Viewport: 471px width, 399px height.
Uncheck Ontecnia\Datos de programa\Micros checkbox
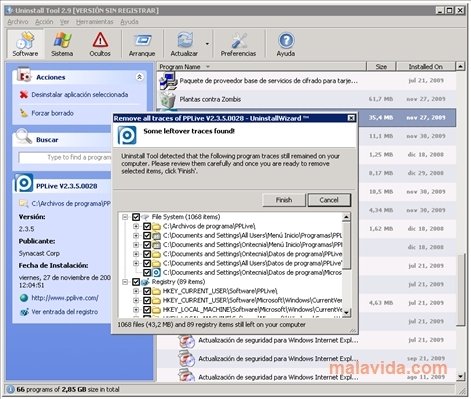[147, 273]
